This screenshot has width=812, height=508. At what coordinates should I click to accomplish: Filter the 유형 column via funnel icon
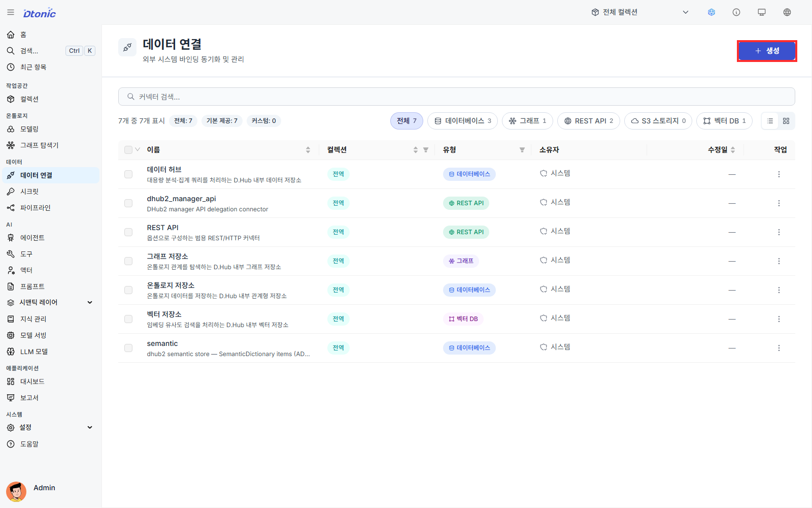(x=522, y=150)
